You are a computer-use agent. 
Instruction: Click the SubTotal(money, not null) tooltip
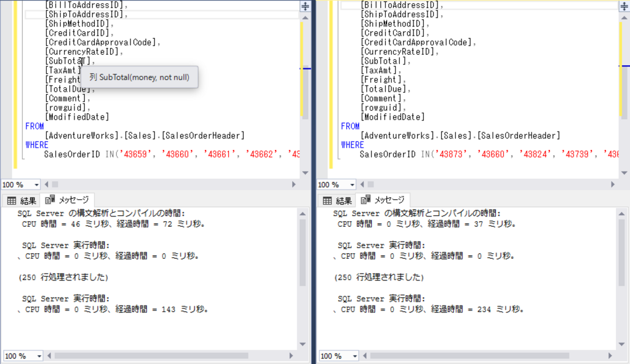coord(140,77)
